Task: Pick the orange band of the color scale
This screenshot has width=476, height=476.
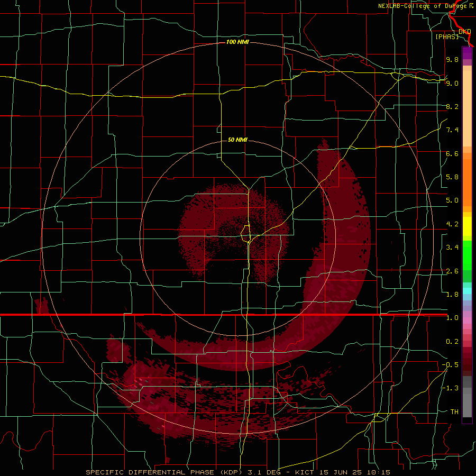Action: click(x=467, y=183)
